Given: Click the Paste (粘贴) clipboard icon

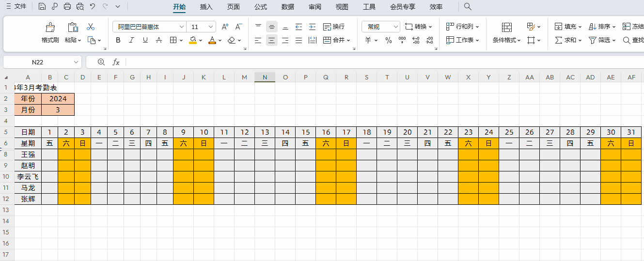Looking at the screenshot, I should coord(73,27).
